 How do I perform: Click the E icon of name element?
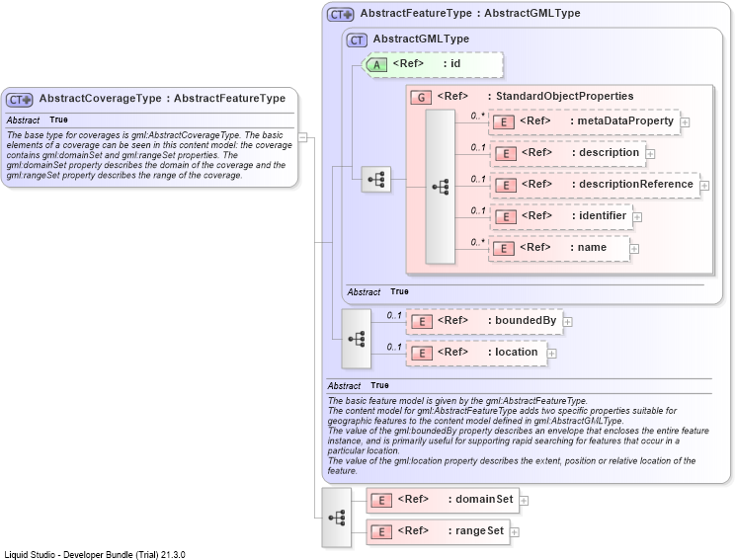point(504,248)
